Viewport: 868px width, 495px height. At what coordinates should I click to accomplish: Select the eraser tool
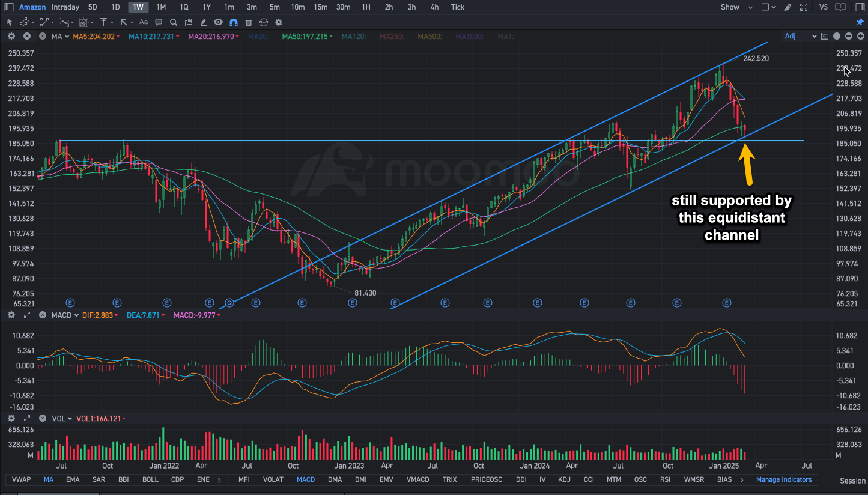204,22
